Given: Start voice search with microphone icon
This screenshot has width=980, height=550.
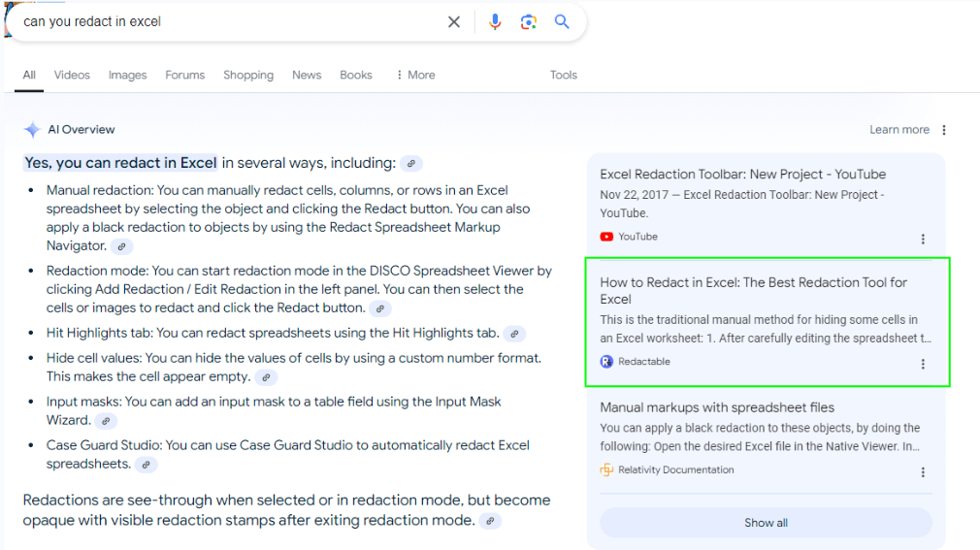Looking at the screenshot, I should tap(495, 22).
